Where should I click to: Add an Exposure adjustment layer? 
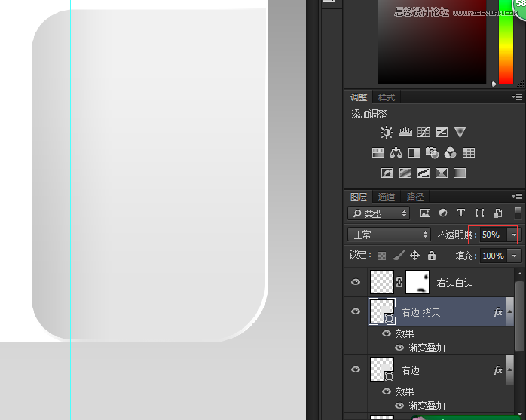click(x=442, y=132)
